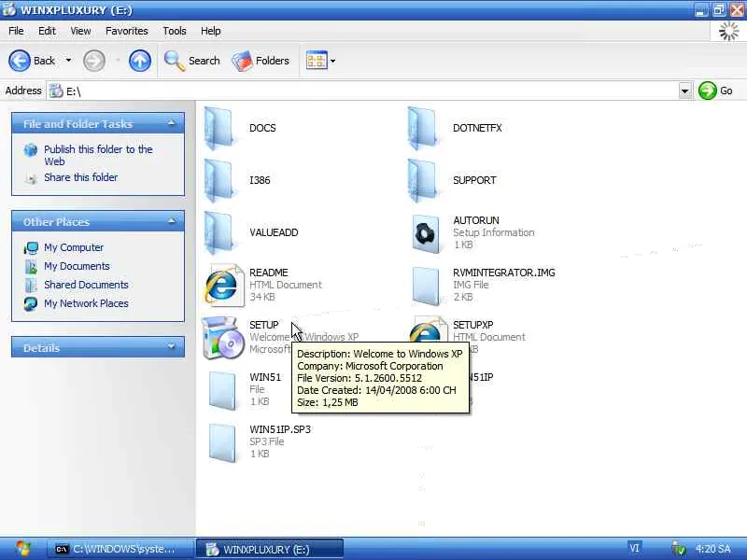Click the system tray icon near clock
The width and height of the screenshot is (747, 560).
pos(679,549)
